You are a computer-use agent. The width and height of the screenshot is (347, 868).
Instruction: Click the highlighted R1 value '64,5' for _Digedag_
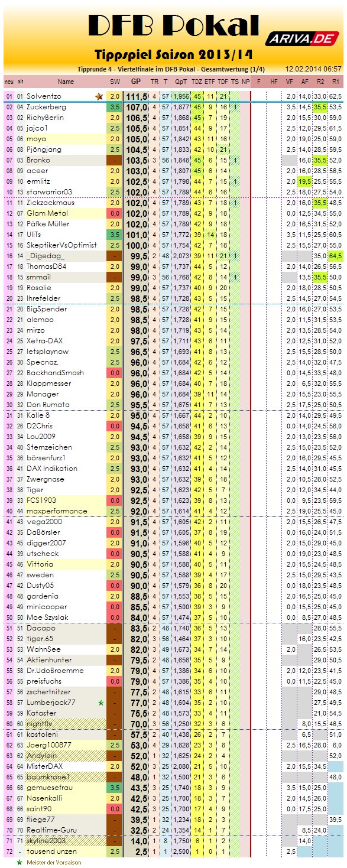pos(335,256)
